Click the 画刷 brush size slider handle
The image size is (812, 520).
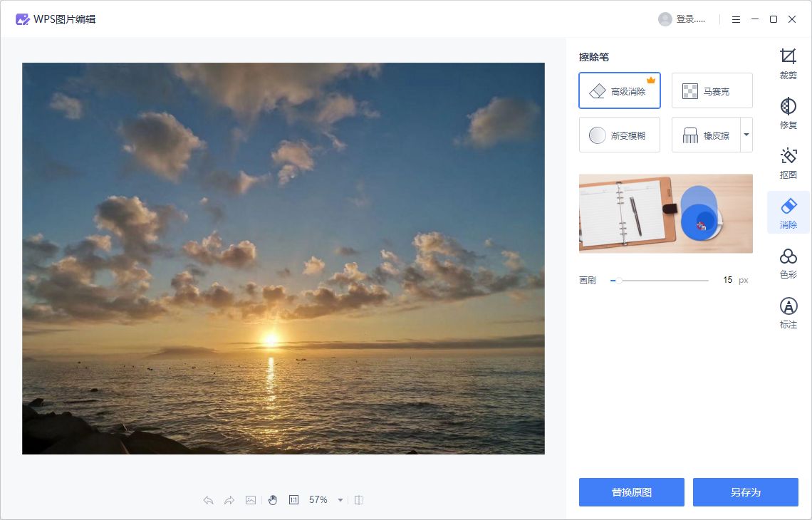coord(619,281)
